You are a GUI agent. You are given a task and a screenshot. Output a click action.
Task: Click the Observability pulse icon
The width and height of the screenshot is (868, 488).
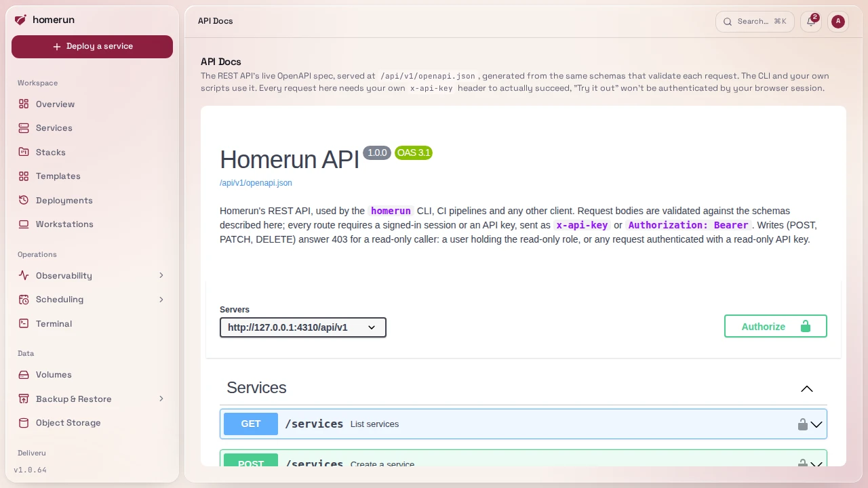[x=24, y=276]
